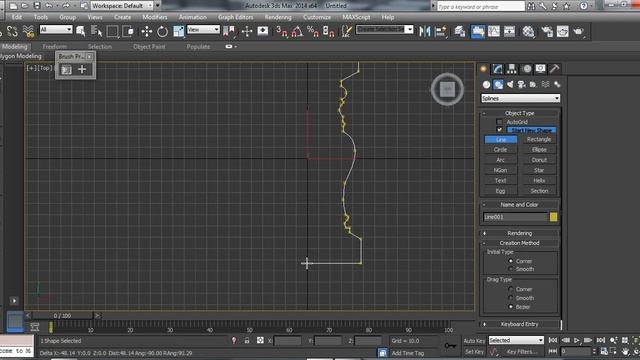Collapse the Object Type rollout
The image size is (640, 360).
519,113
